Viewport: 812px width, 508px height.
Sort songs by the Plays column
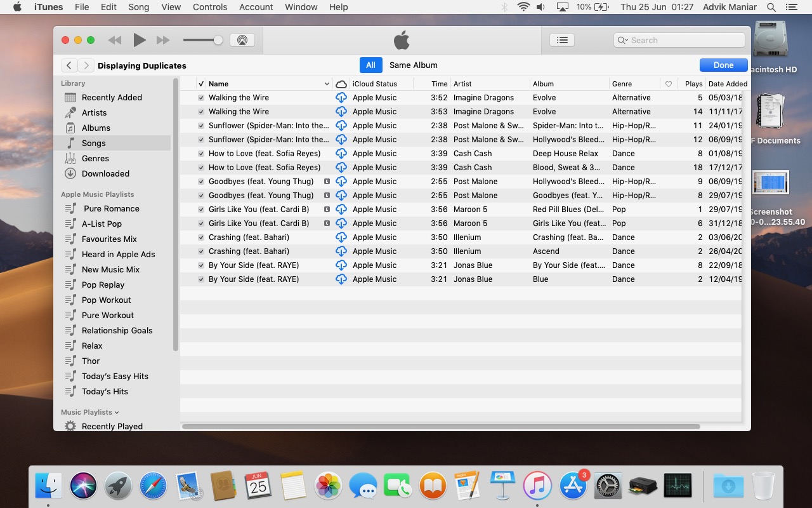[x=694, y=84]
